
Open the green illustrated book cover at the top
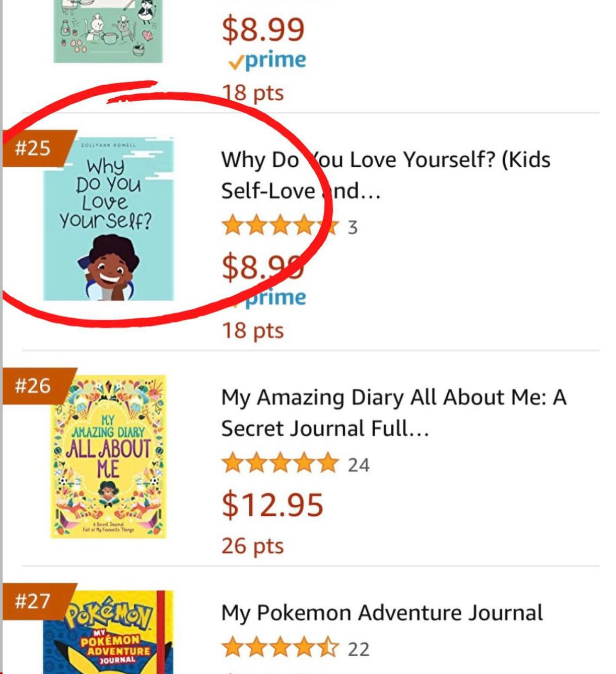pyautogui.click(x=108, y=31)
